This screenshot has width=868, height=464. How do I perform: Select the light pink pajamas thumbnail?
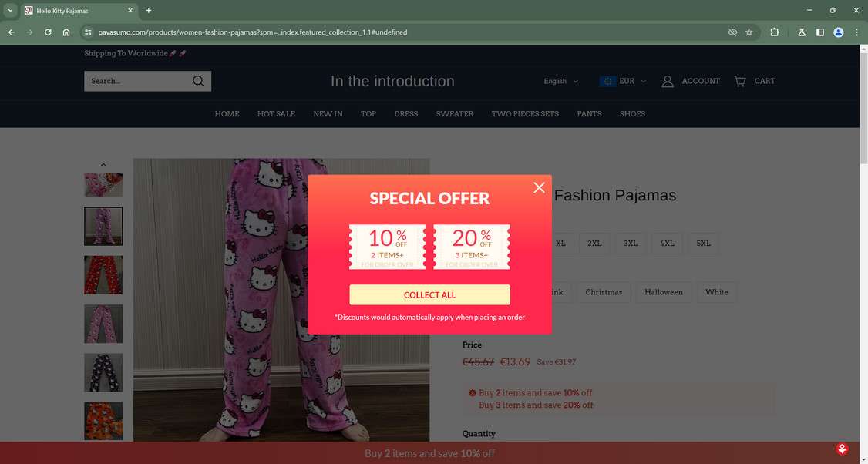(103, 324)
